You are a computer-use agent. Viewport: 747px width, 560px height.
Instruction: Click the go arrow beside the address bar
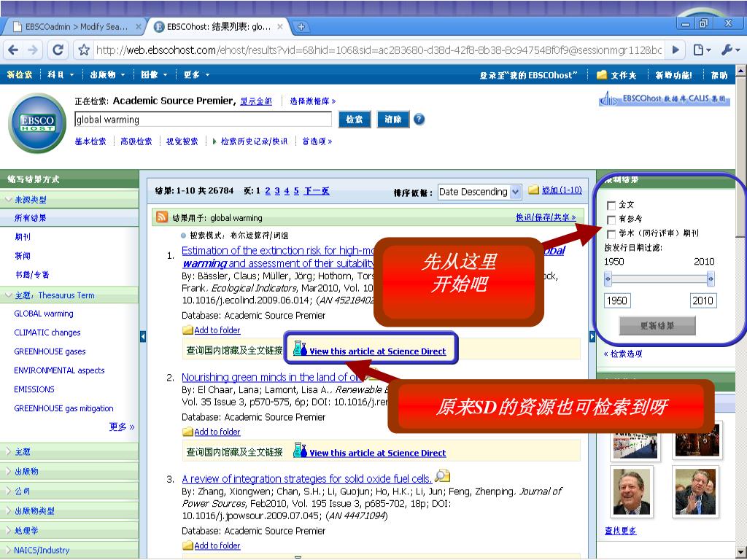pos(676,50)
